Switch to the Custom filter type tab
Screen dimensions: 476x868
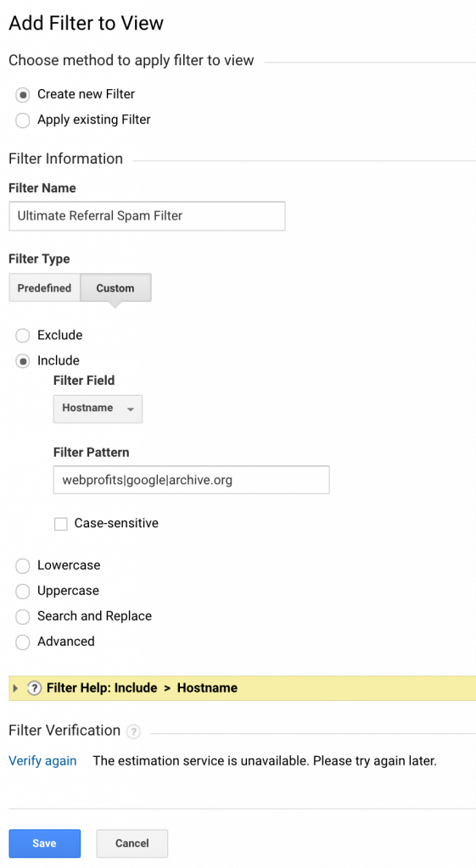click(115, 288)
